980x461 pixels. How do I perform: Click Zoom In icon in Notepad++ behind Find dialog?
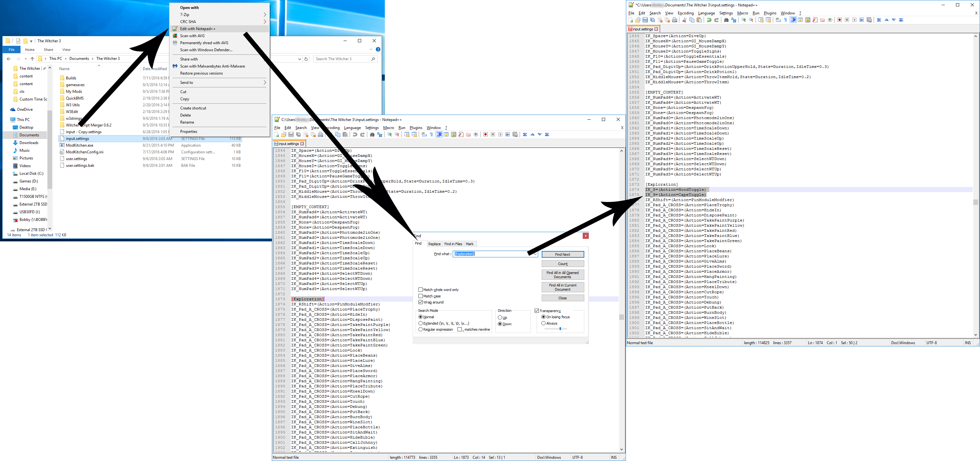click(x=390, y=135)
